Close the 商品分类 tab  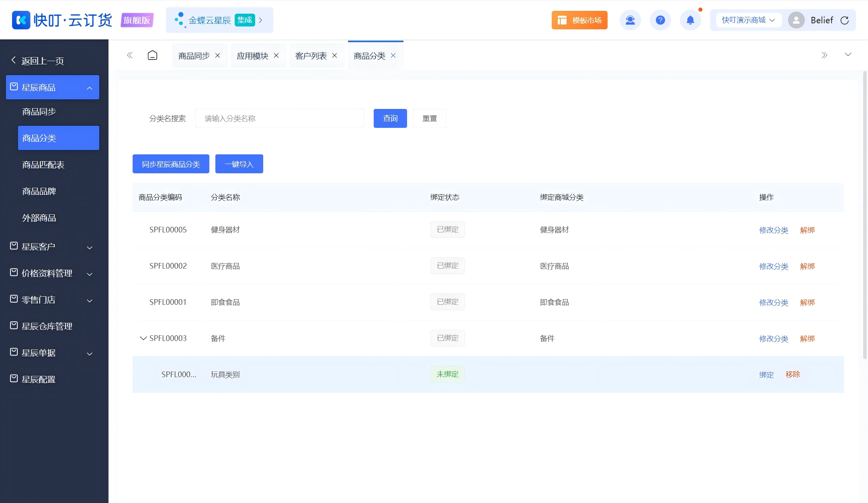tap(393, 55)
